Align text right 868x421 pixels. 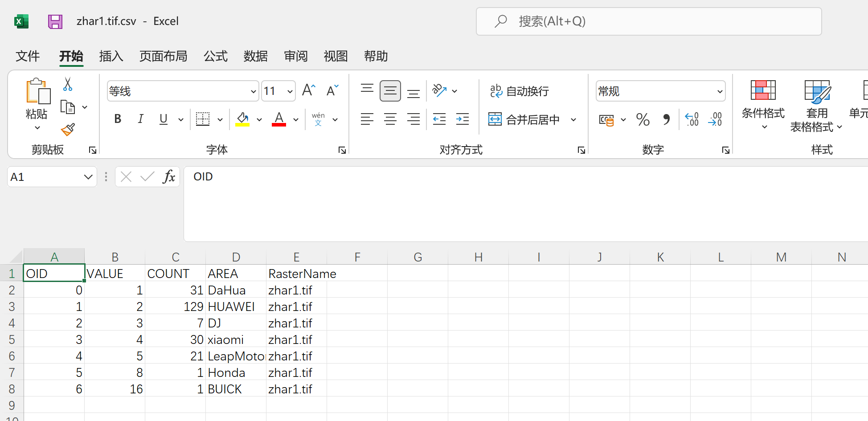click(414, 119)
